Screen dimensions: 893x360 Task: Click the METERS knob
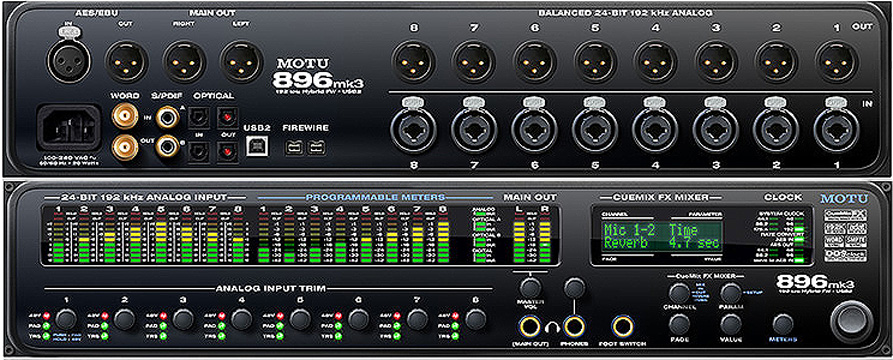click(784, 324)
